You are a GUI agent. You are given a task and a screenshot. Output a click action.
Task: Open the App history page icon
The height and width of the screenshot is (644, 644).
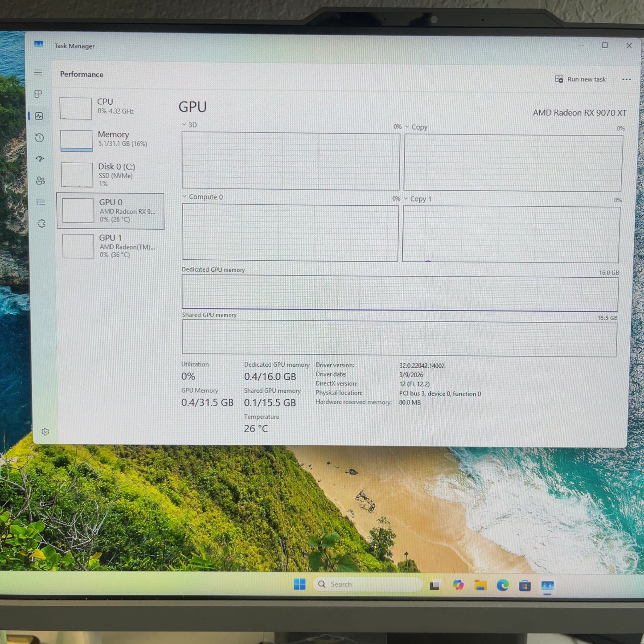coord(40,137)
